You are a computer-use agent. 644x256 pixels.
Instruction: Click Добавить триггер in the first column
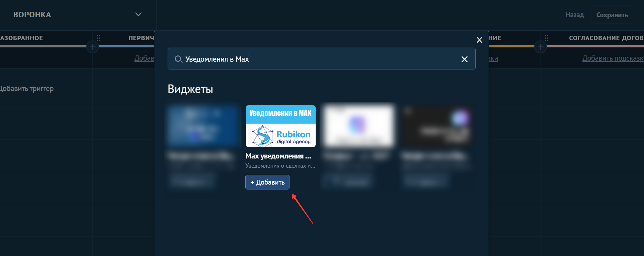coord(27,88)
